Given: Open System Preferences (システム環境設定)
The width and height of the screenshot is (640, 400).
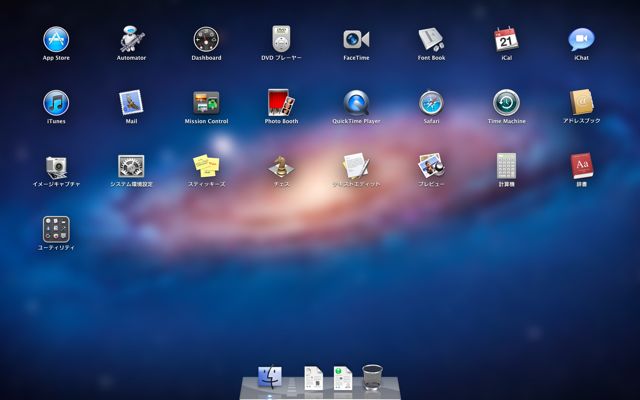Looking at the screenshot, I should [x=131, y=166].
